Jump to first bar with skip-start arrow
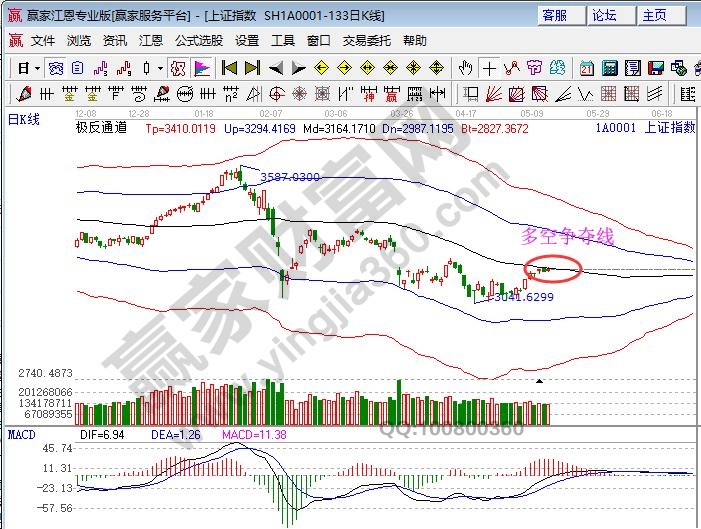Viewport: 701px width, 529px height. point(229,68)
